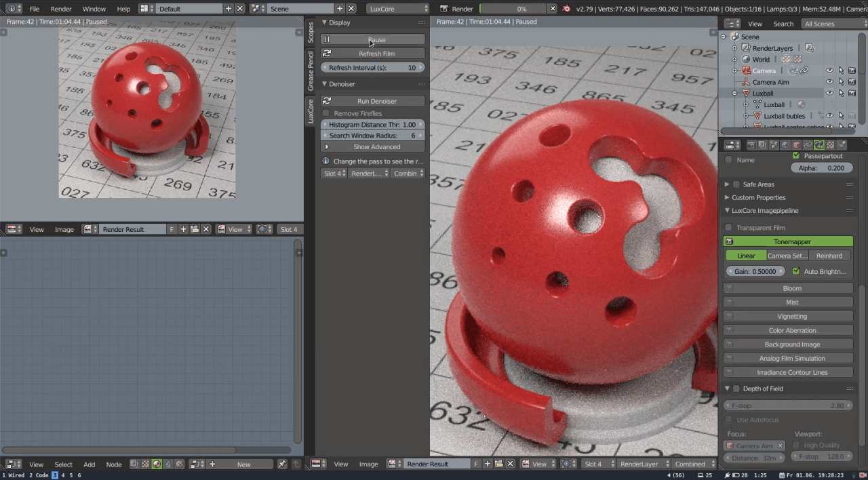Pin the node tree with pushpin icon
This screenshot has height=480, width=868.
pos(282,464)
